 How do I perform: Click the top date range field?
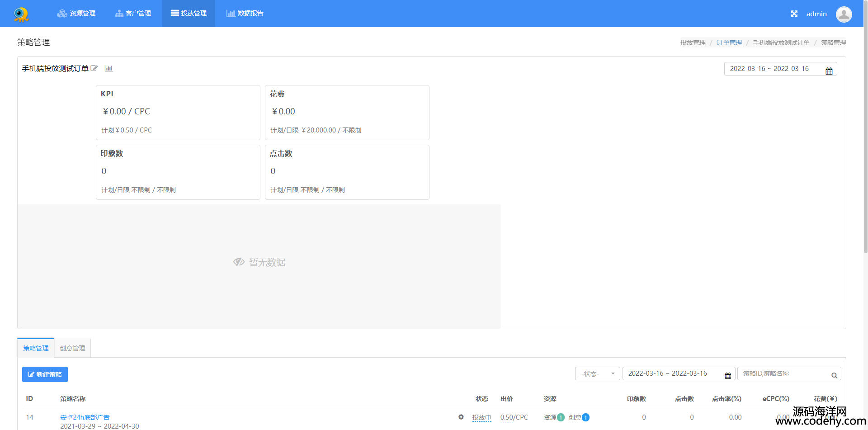click(780, 69)
